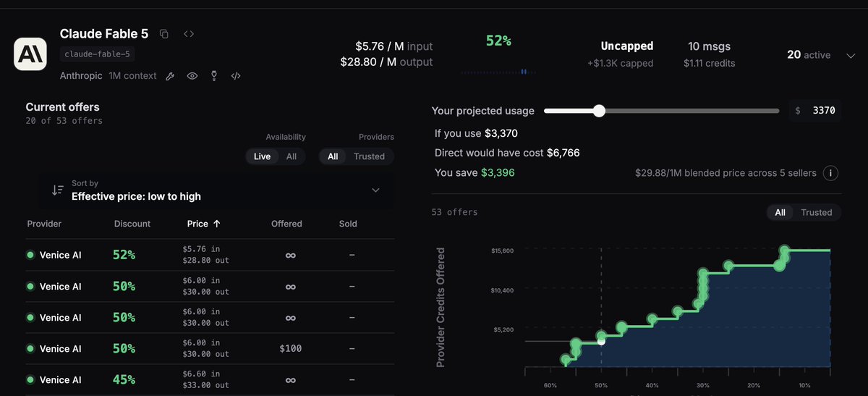
Task: Click the 10 msgs stat
Action: pyautogui.click(x=709, y=46)
